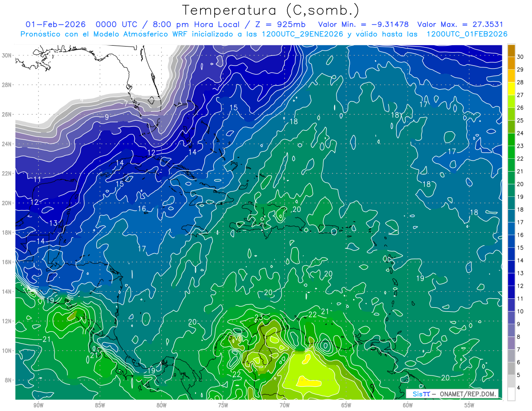Click colorbar tick label '30'
The width and height of the screenshot is (532, 411).
(x=520, y=57)
